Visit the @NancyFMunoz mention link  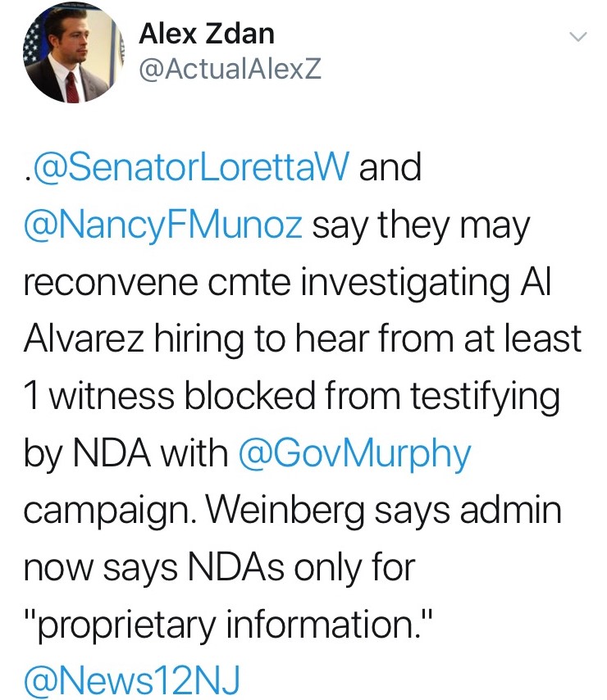click(164, 224)
